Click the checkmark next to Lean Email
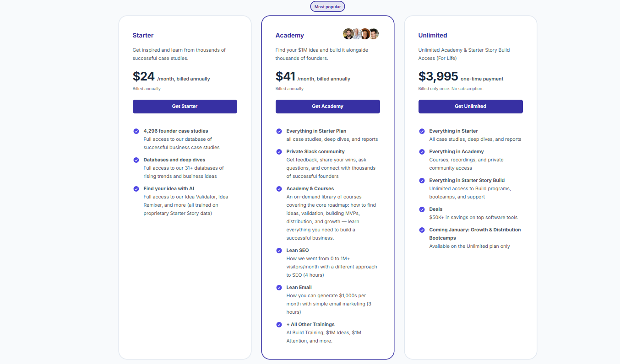Viewport: 620px width, 364px height. point(279,288)
